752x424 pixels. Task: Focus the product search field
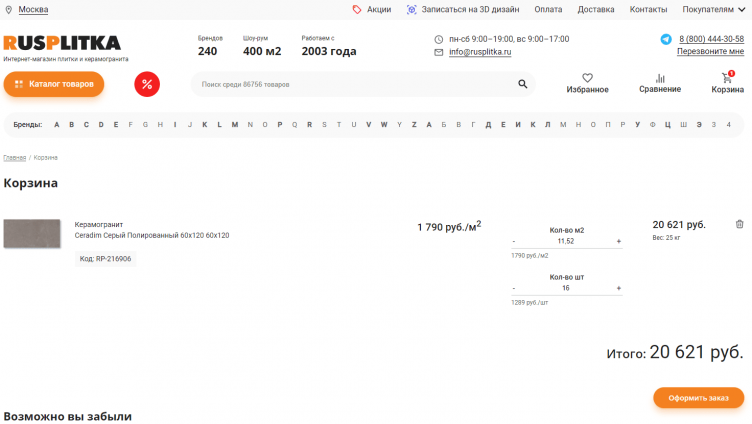[x=355, y=85]
